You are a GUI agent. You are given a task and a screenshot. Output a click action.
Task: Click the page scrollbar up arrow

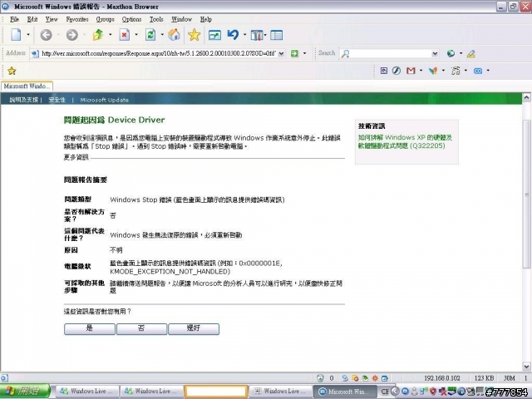(x=526, y=97)
